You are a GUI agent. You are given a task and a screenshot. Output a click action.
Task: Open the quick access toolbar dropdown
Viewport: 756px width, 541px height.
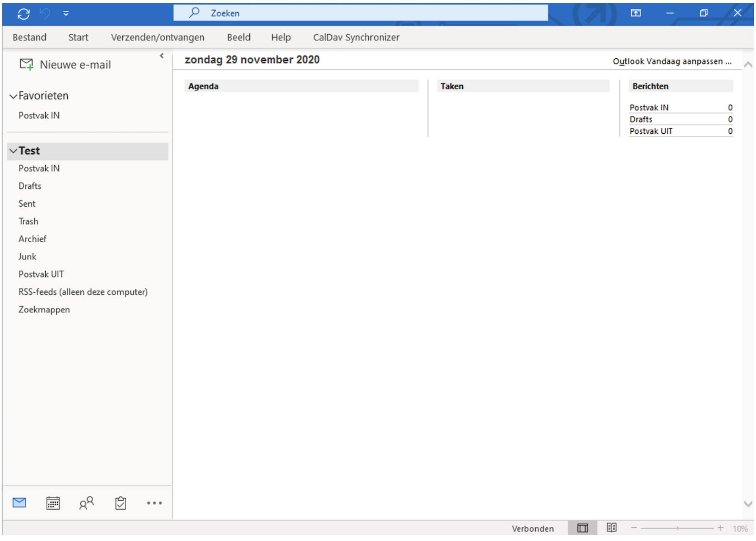pos(65,14)
